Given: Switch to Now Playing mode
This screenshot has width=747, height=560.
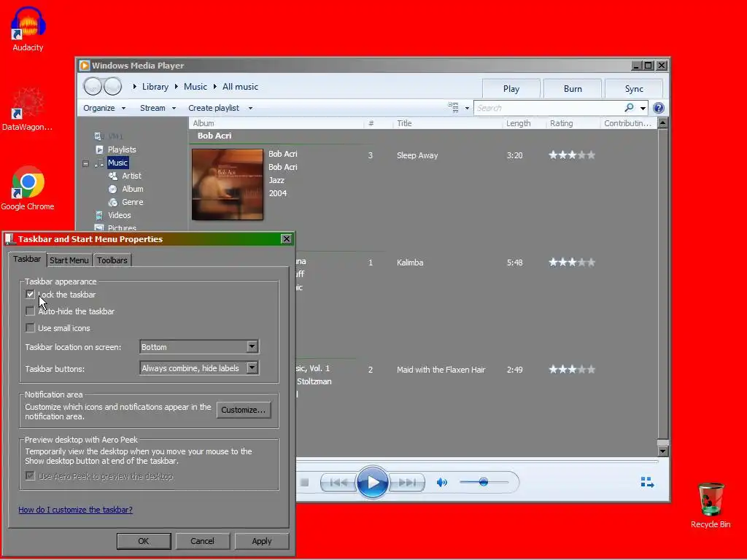Looking at the screenshot, I should click(x=647, y=483).
